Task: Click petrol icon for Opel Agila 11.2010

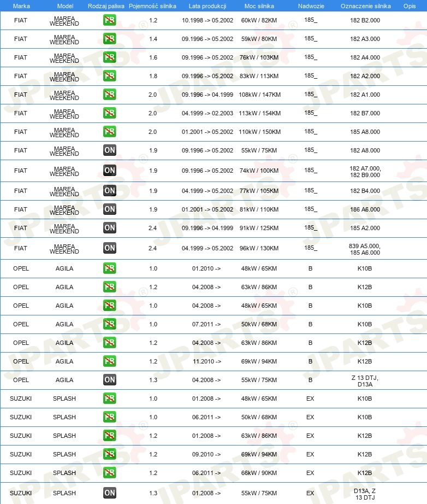Action: (x=109, y=361)
